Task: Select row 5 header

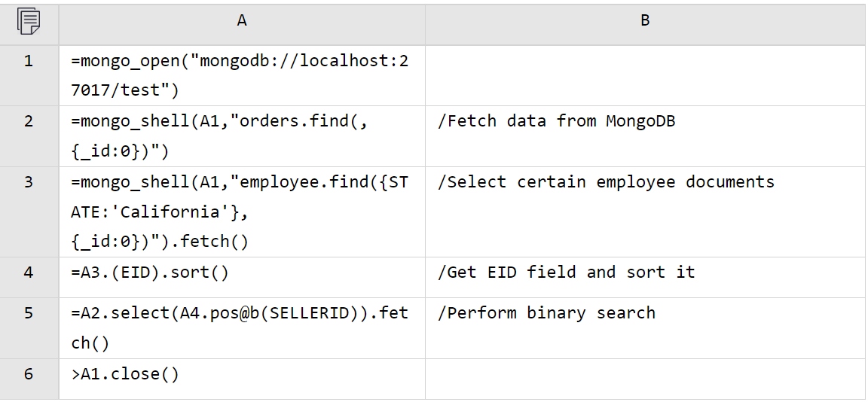Action: point(29,312)
